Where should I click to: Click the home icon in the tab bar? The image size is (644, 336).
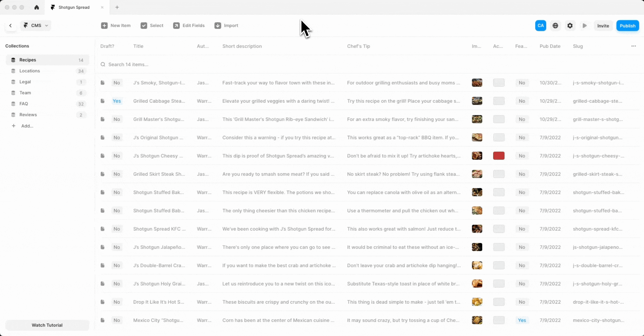tap(36, 7)
